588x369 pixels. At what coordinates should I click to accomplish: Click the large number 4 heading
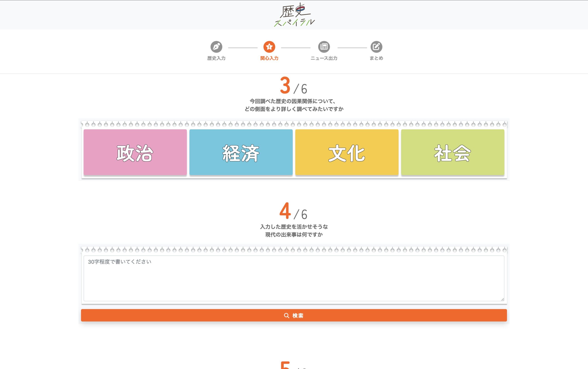(x=285, y=211)
